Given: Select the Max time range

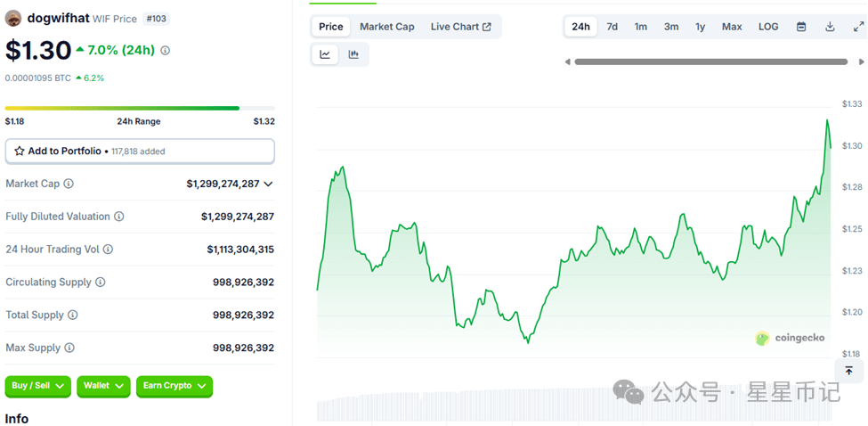Looking at the screenshot, I should click(x=732, y=27).
